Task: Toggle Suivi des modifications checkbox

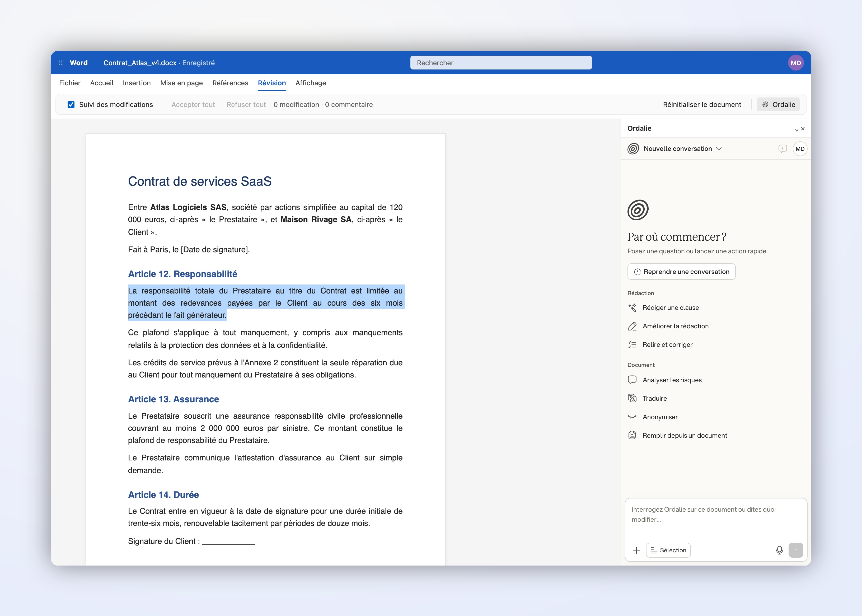Action: tap(71, 105)
